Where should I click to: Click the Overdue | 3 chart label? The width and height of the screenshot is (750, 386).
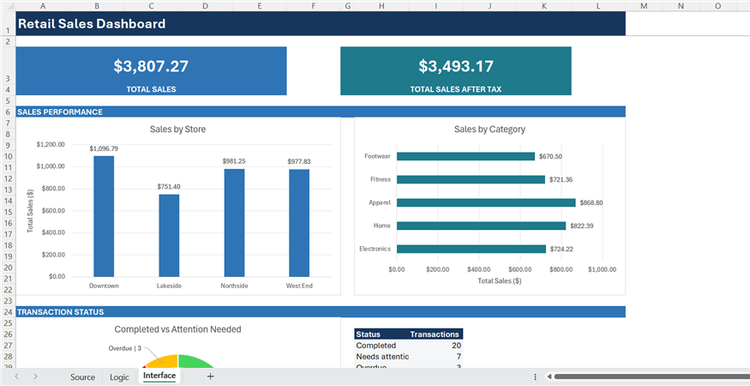click(x=125, y=348)
